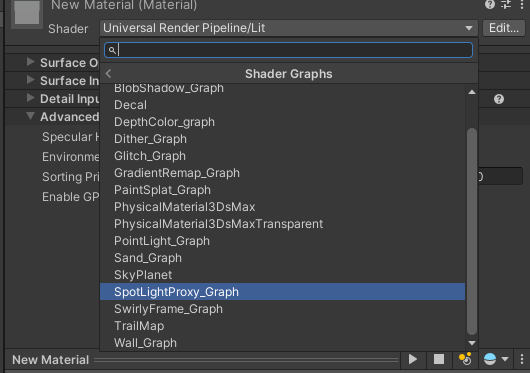Open the preview environment dropdown arrow
Viewport: 530px width, 373px height.
(505, 359)
